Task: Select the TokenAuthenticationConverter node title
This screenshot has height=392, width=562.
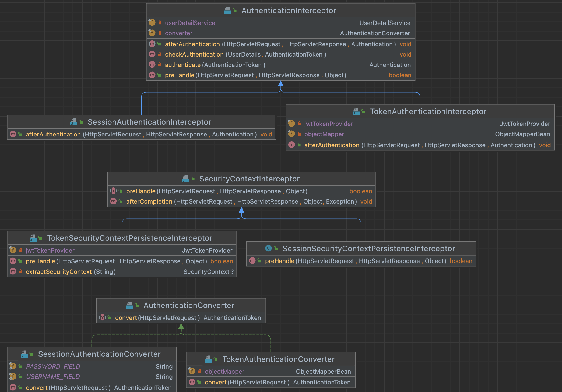Action: [x=278, y=359]
